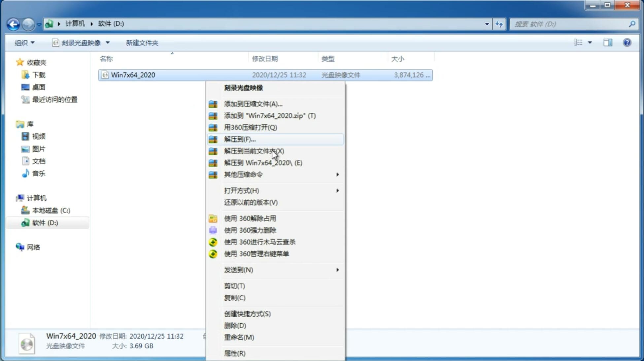
Task: Click navigation back arrow button
Action: click(x=13, y=23)
